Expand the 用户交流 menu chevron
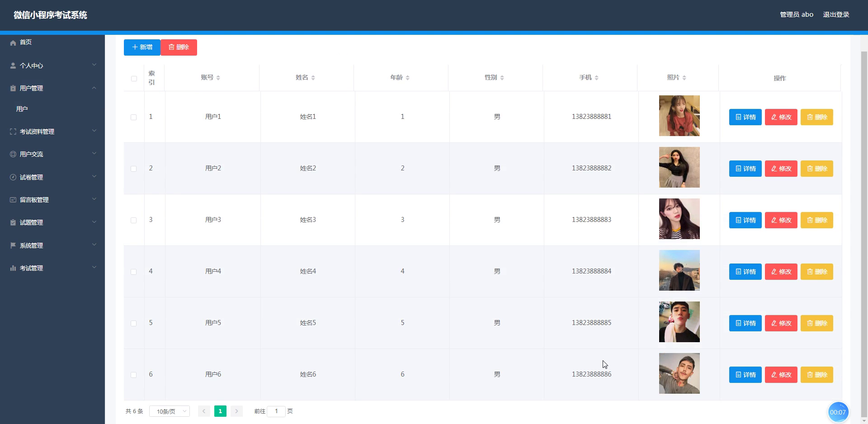This screenshot has width=868, height=424. (94, 153)
